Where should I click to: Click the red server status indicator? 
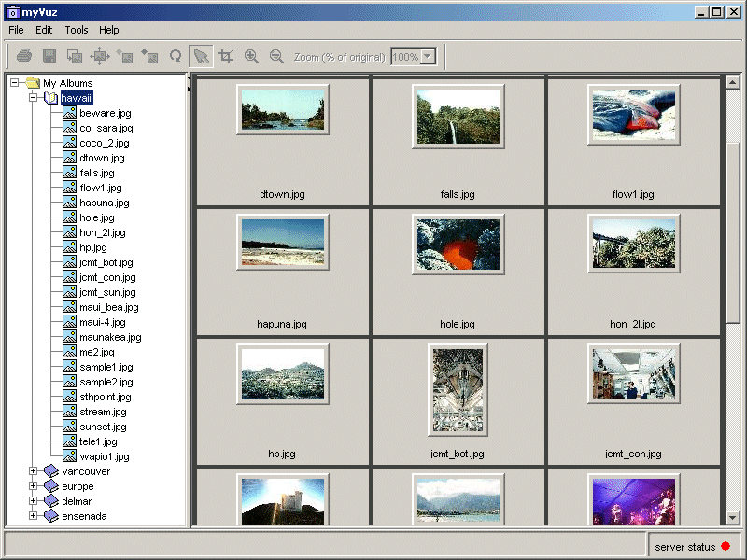pos(726,546)
